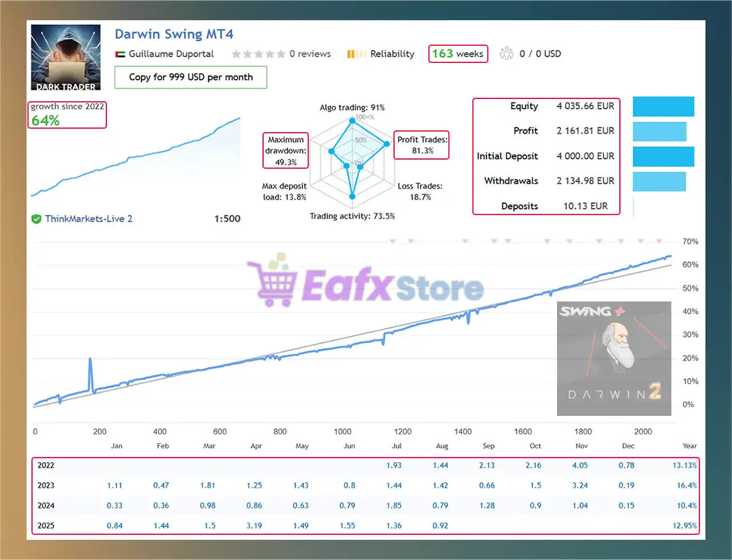Click the 2025 Apr value 3.19
The height and width of the screenshot is (560, 732).
coord(254,526)
